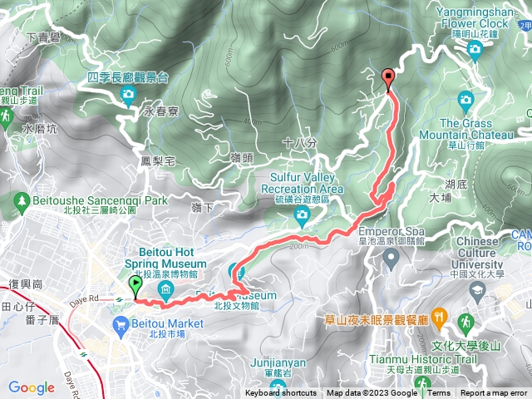The height and width of the screenshot is (399, 532).
Task: Open the Keyboard shortcuts link
Action: 281,393
